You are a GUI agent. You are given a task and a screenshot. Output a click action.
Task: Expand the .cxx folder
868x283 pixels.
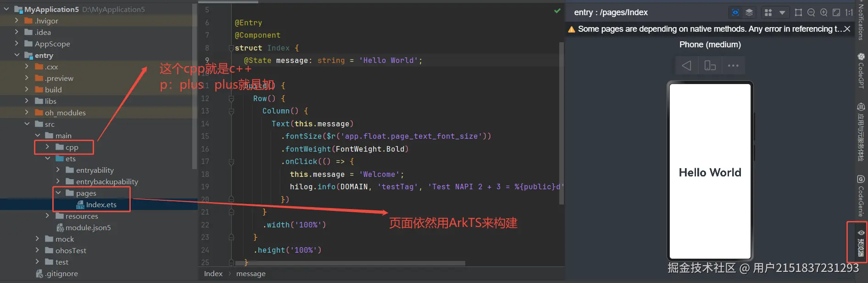click(x=27, y=67)
